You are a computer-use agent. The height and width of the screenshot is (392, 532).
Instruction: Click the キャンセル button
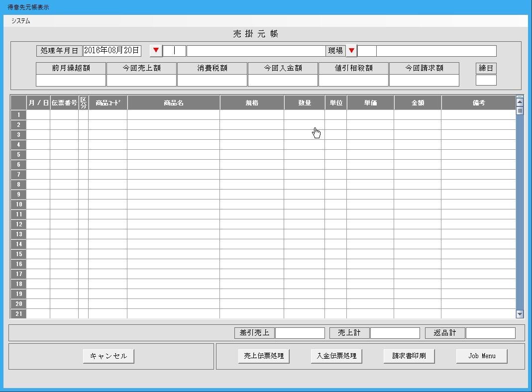(x=108, y=356)
